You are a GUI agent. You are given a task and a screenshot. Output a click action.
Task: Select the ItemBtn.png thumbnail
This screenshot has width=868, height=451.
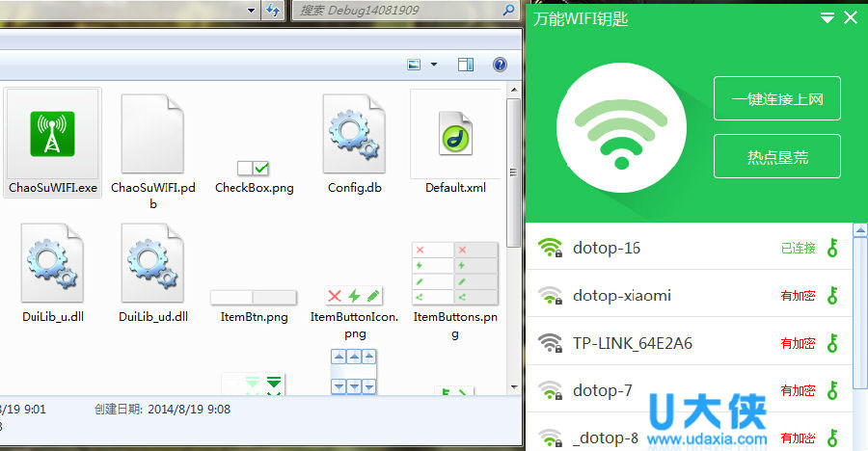coord(254,297)
